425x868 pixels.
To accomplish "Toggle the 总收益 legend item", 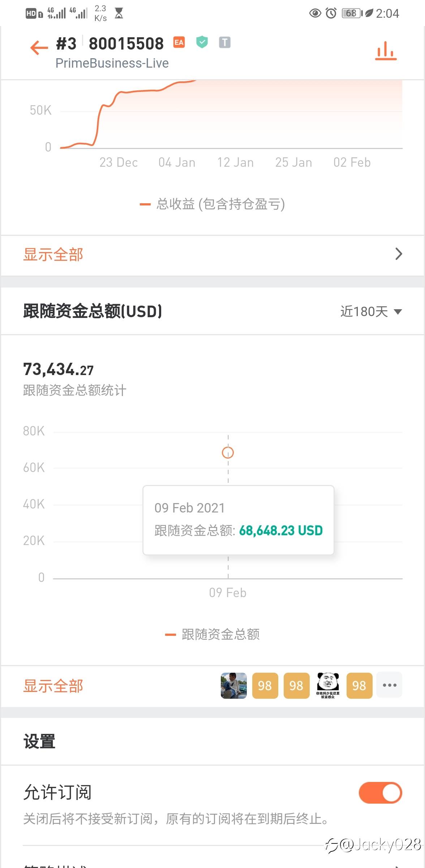I will click(x=212, y=204).
